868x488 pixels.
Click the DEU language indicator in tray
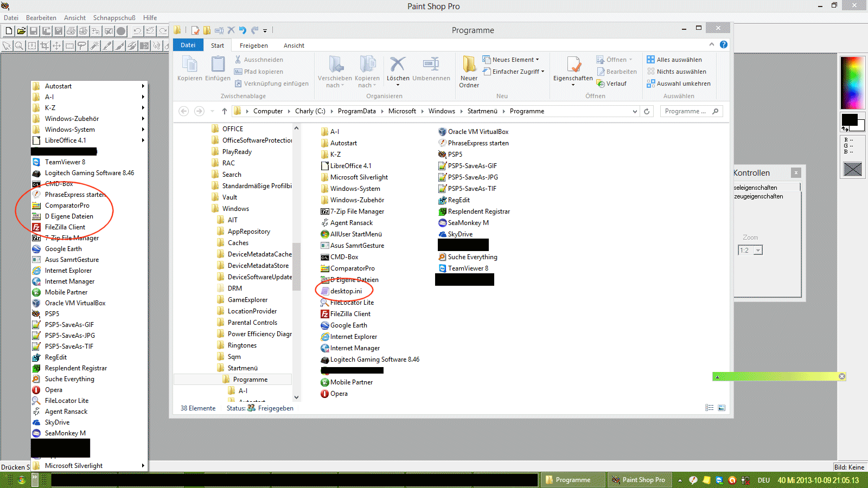(764, 480)
